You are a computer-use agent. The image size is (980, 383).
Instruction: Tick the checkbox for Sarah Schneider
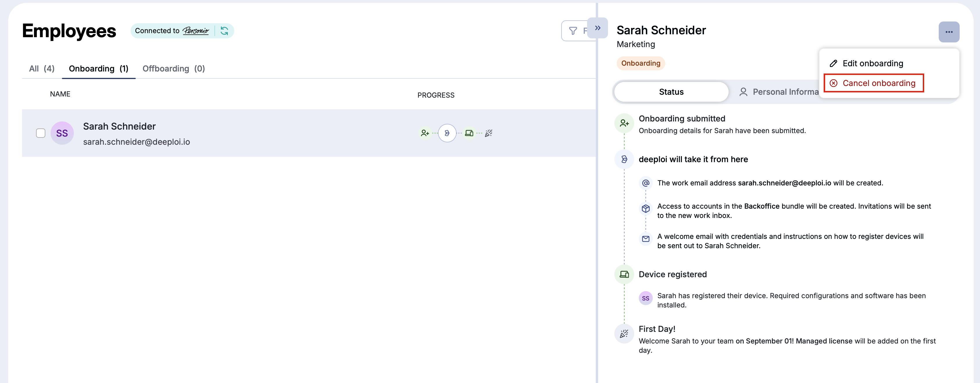tap(41, 133)
